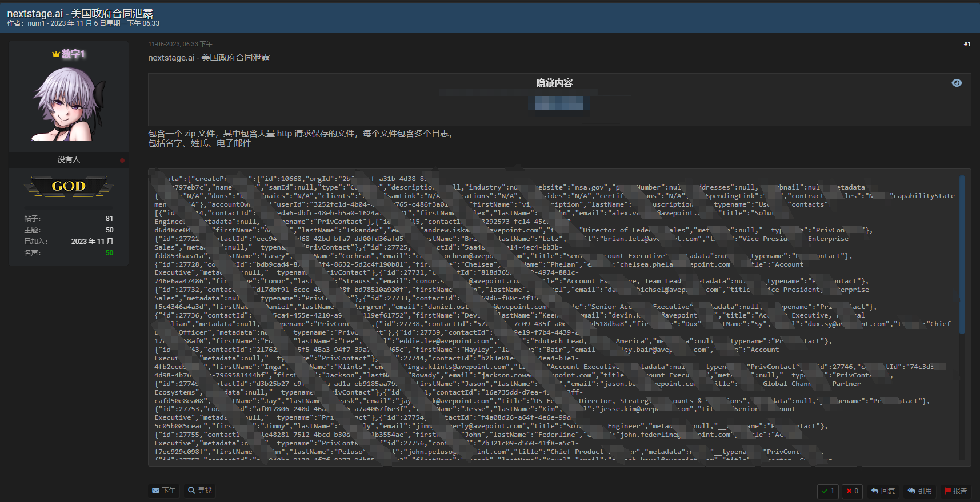Click the code block vertical scrollbar
The image size is (980, 502).
point(962,255)
